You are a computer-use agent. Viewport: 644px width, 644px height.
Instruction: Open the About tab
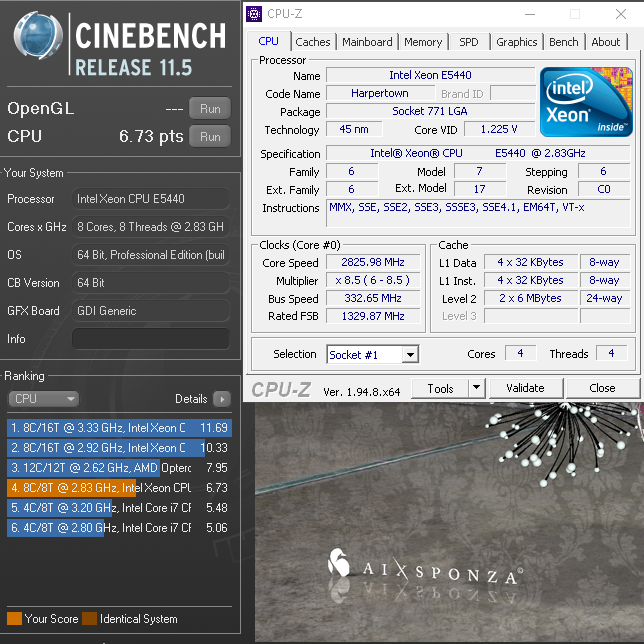click(x=606, y=42)
